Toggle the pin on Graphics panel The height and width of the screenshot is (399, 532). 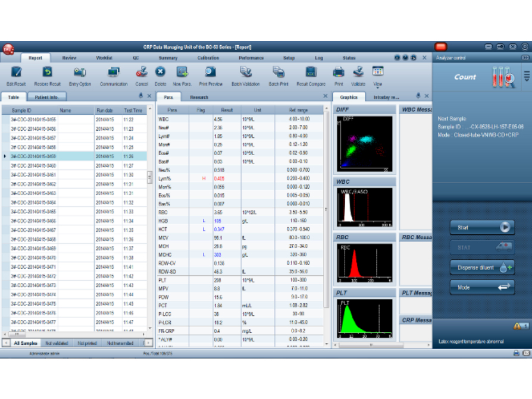(x=418, y=96)
